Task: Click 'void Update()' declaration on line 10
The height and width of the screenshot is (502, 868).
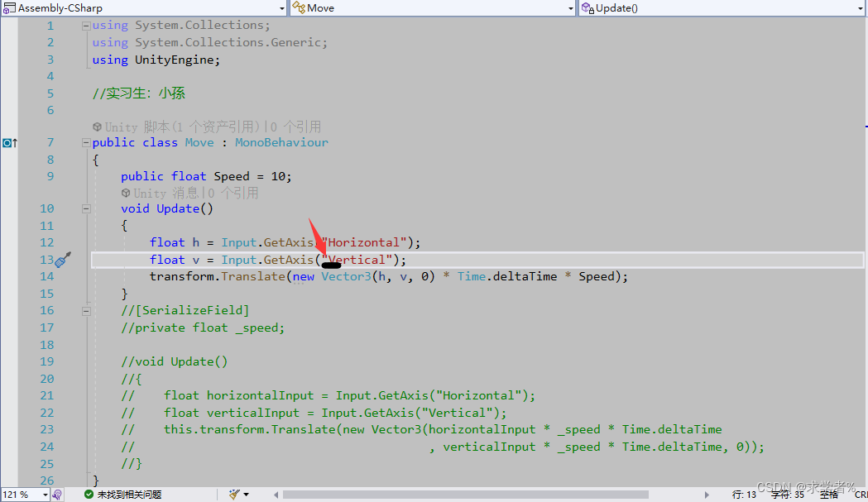Action: coord(167,208)
